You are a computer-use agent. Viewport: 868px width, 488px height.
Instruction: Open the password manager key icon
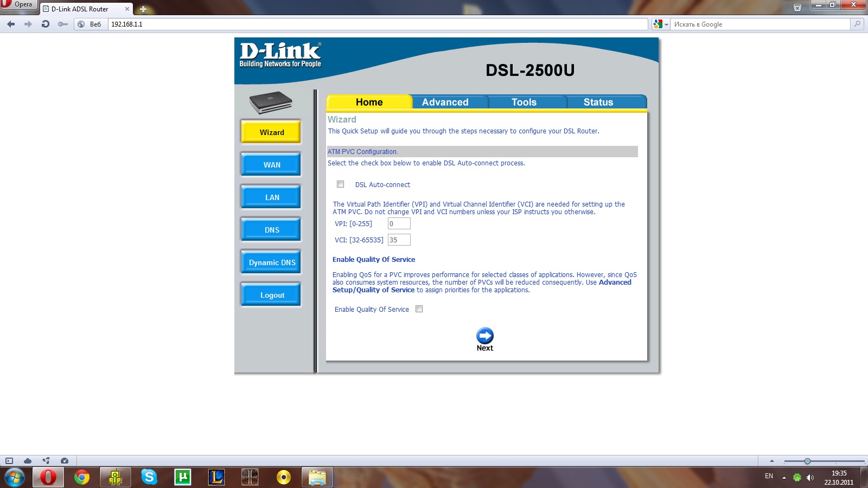click(x=63, y=24)
